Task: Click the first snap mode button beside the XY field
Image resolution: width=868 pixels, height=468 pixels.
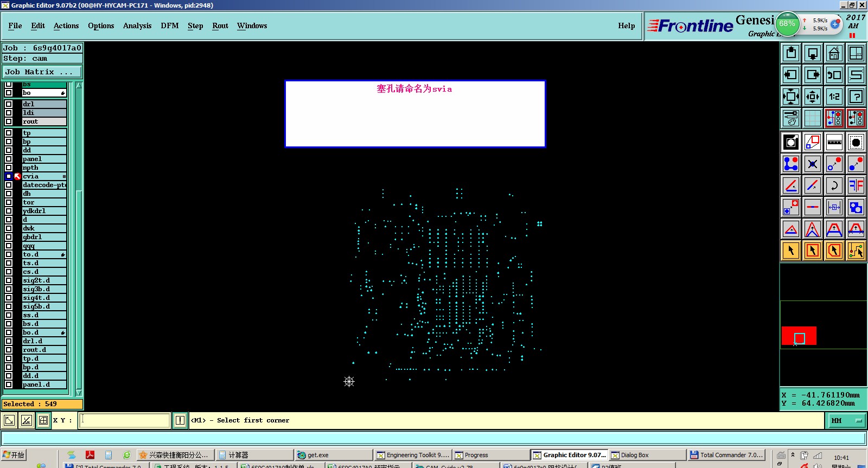Action: pos(9,420)
